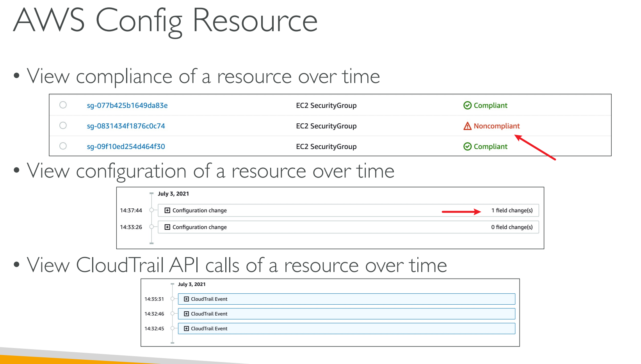
Task: Expand the 14:33:26 Configuration change entry
Action: click(x=167, y=227)
